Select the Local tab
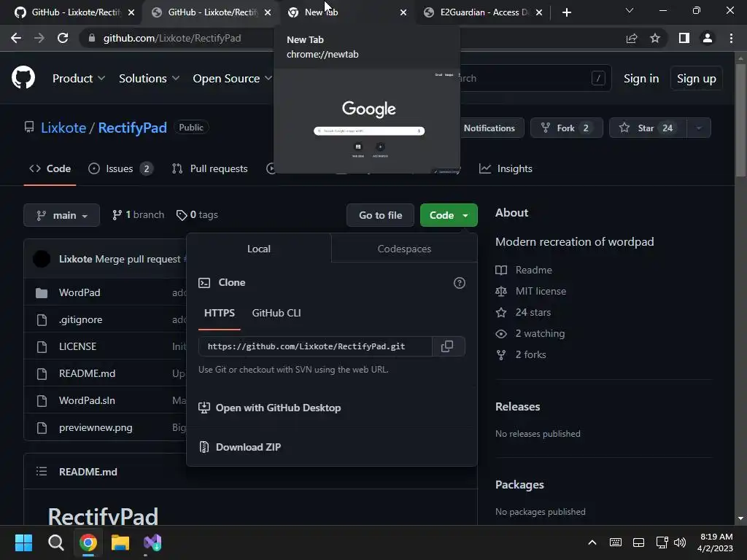747x560 pixels. [x=259, y=249]
